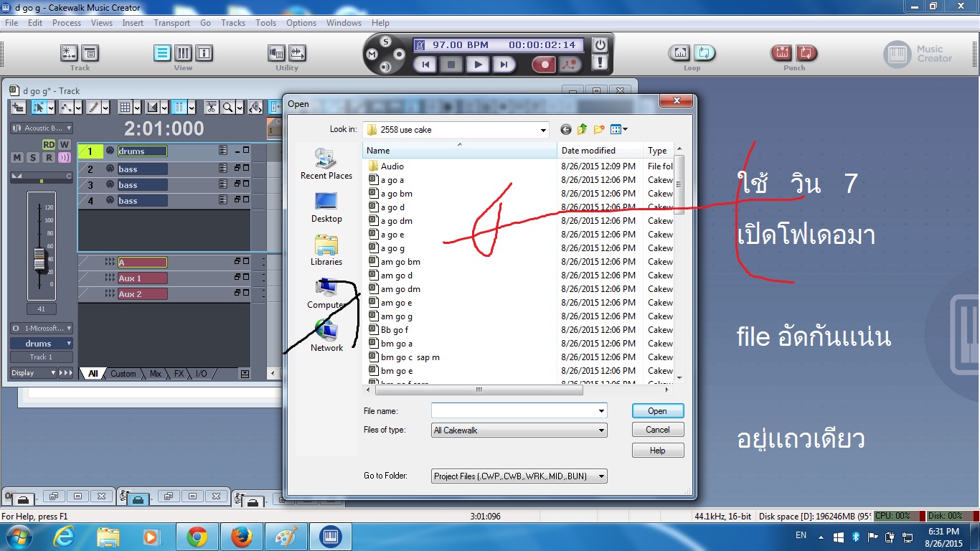
Task: Open the 1-Microsoft output dropdown
Action: click(x=42, y=328)
